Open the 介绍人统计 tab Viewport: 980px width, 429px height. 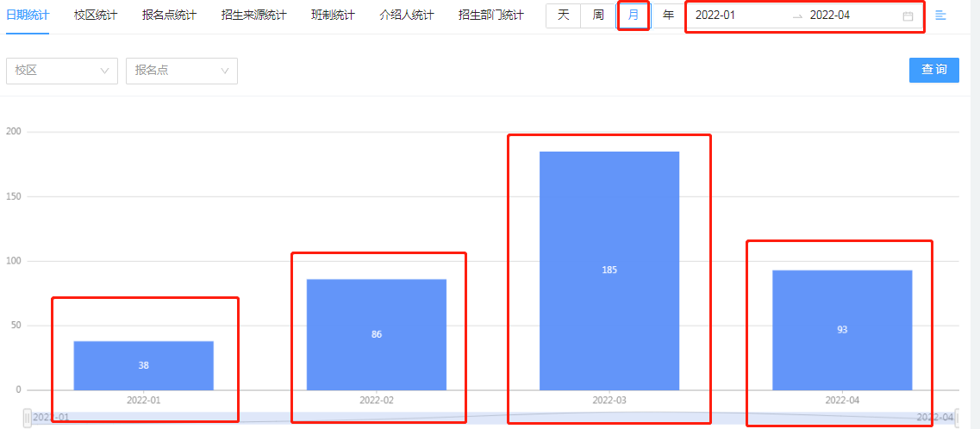(406, 15)
